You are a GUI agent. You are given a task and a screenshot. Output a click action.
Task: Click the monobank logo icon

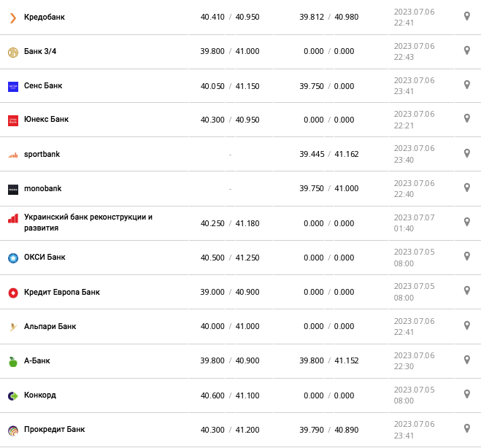click(12, 189)
